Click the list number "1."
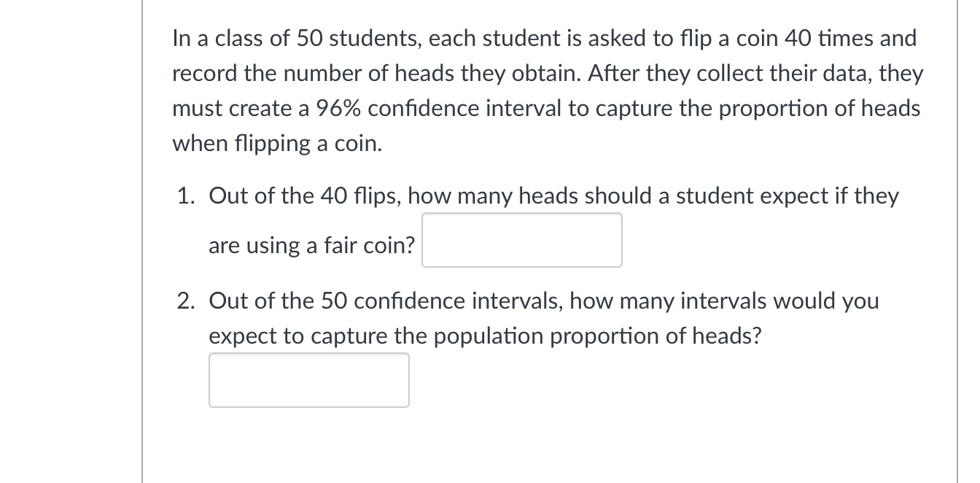 pyautogui.click(x=188, y=196)
